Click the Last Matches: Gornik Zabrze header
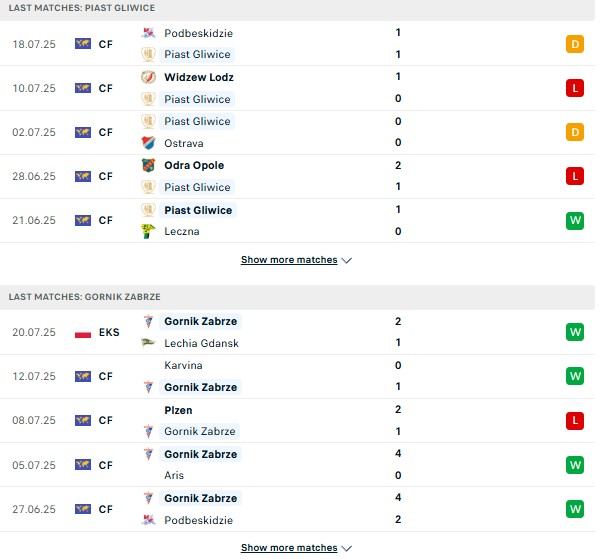The width and height of the screenshot is (600, 559). click(85, 297)
